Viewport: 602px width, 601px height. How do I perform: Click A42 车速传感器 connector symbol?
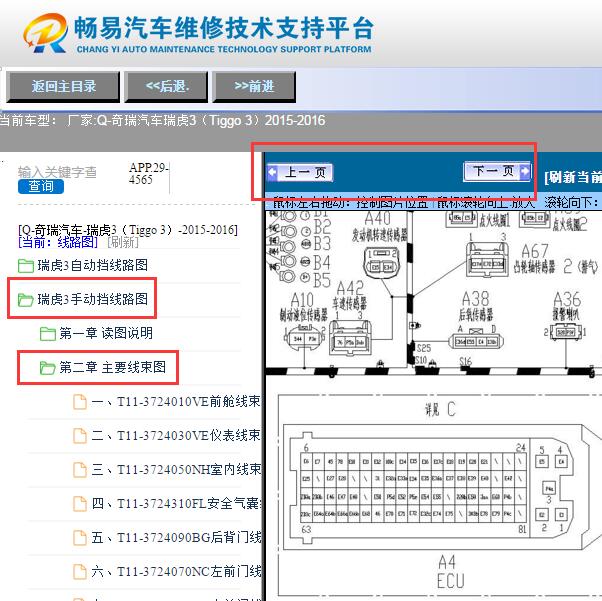point(350,336)
